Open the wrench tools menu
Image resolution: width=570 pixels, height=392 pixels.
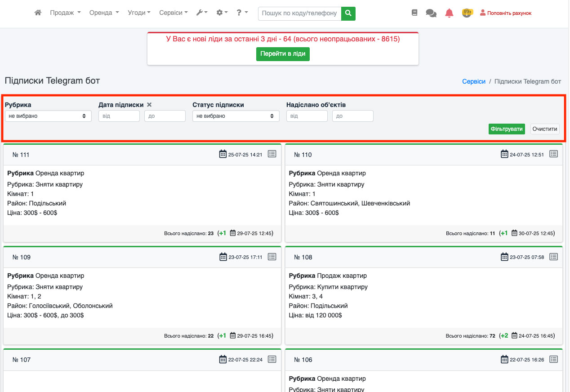[202, 13]
